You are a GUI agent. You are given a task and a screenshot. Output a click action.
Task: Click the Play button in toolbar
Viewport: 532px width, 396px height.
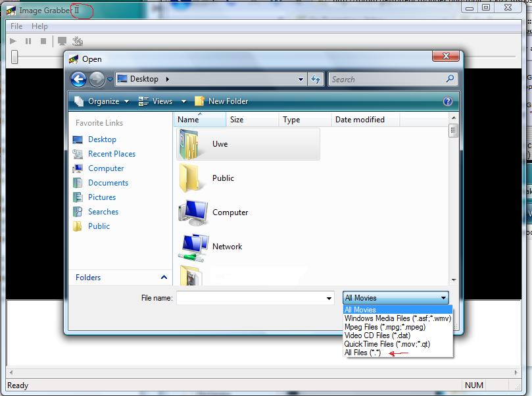tap(13, 41)
